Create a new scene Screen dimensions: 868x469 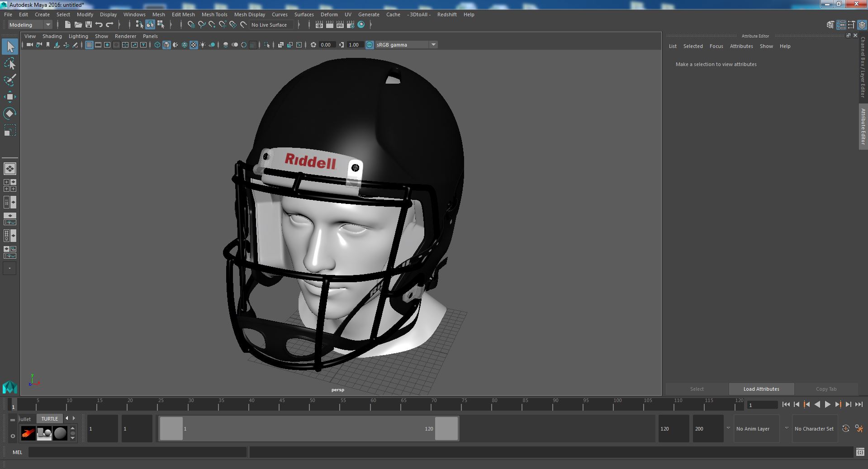67,25
